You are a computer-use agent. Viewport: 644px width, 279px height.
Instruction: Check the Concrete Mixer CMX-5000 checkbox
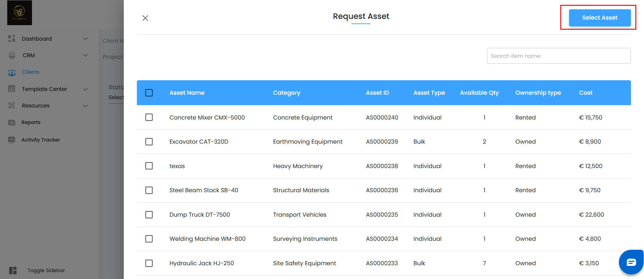pyautogui.click(x=149, y=117)
